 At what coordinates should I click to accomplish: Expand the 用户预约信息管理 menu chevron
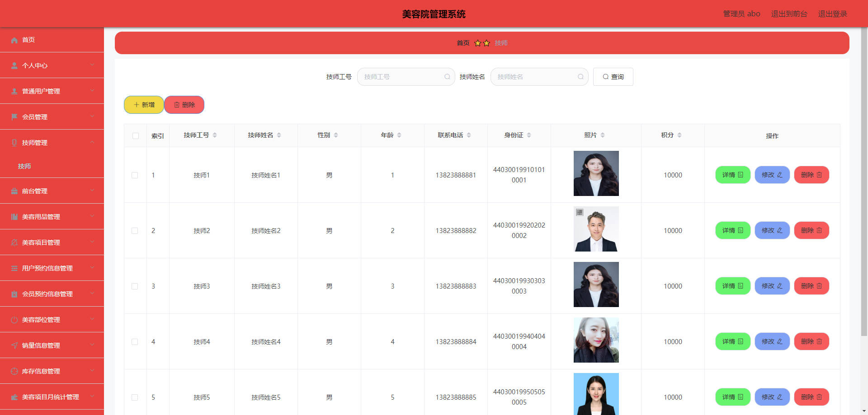(x=92, y=268)
